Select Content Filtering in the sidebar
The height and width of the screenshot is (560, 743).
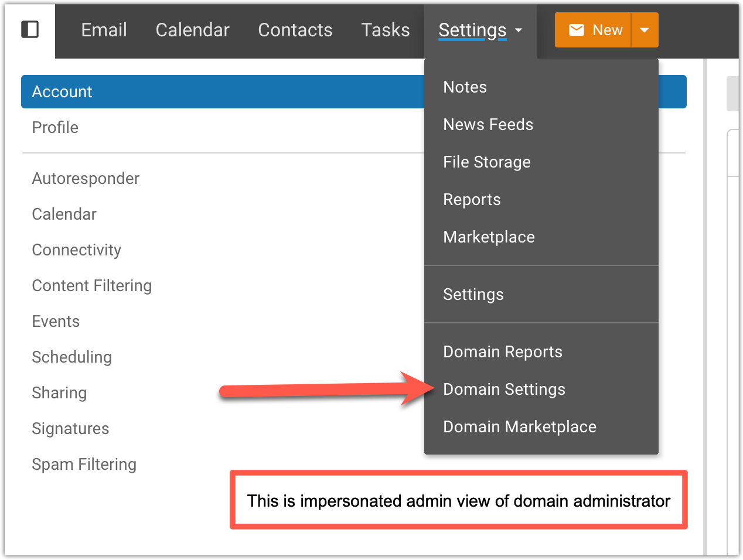click(x=91, y=286)
